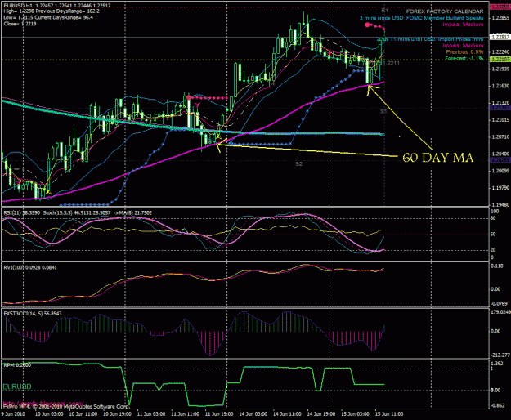Click the EURUSD,H1 chart title text
511x420 pixels.
[57, 6]
